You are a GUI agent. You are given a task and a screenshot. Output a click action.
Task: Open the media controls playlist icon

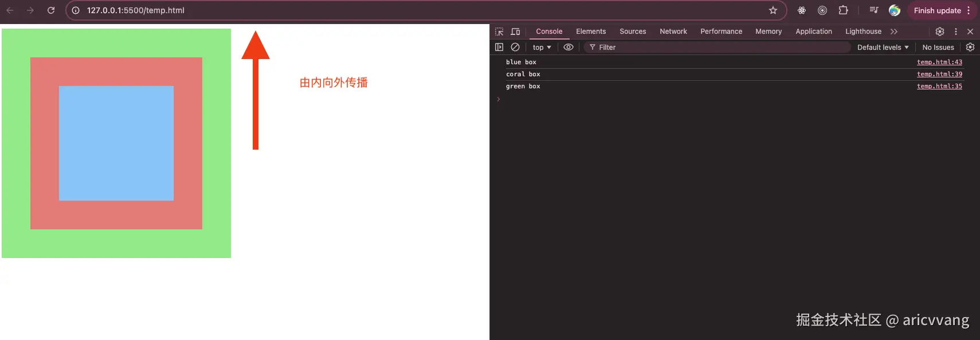(873, 10)
